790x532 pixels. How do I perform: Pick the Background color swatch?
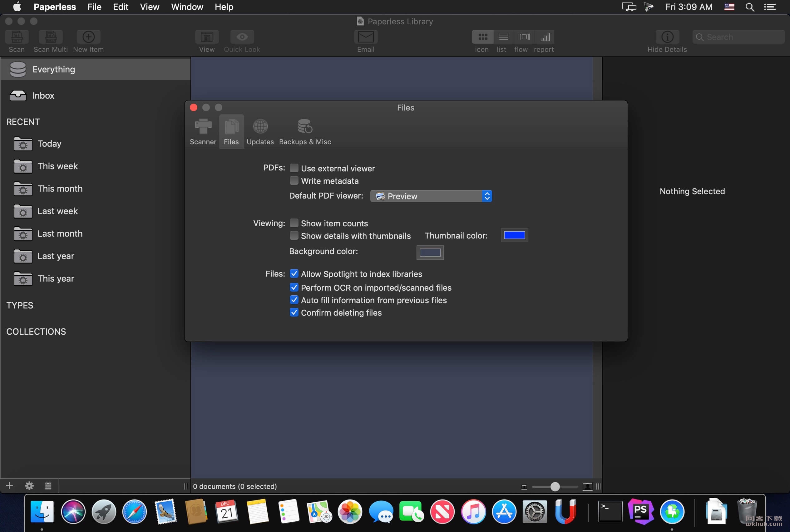pyautogui.click(x=430, y=253)
